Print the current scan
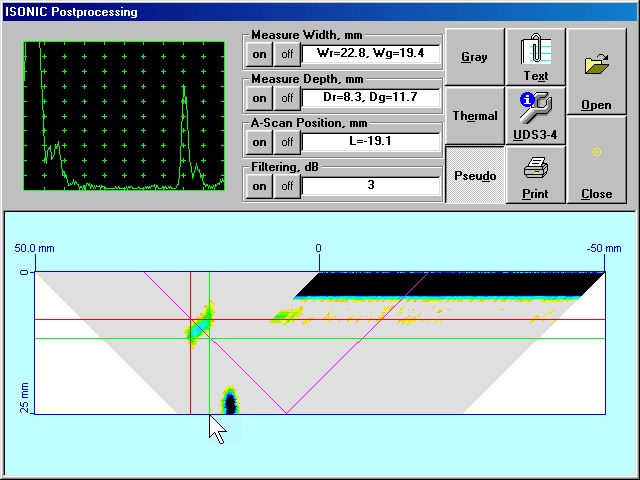The height and width of the screenshot is (480, 640). 536,175
